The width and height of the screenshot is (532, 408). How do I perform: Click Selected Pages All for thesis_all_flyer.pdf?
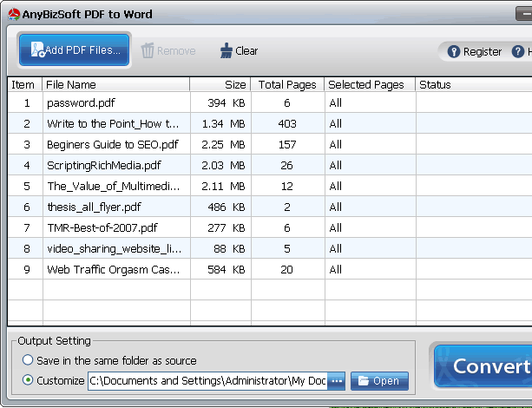pyautogui.click(x=335, y=207)
